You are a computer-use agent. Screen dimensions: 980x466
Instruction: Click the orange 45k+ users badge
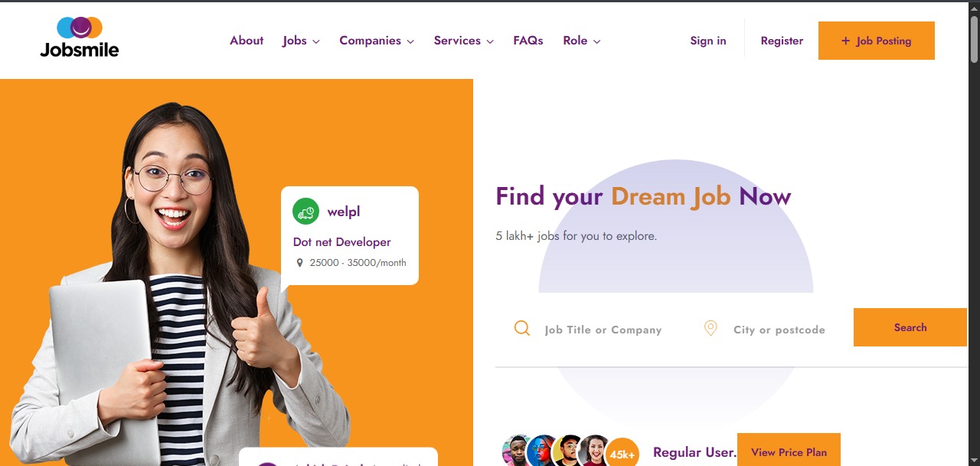tap(622, 454)
